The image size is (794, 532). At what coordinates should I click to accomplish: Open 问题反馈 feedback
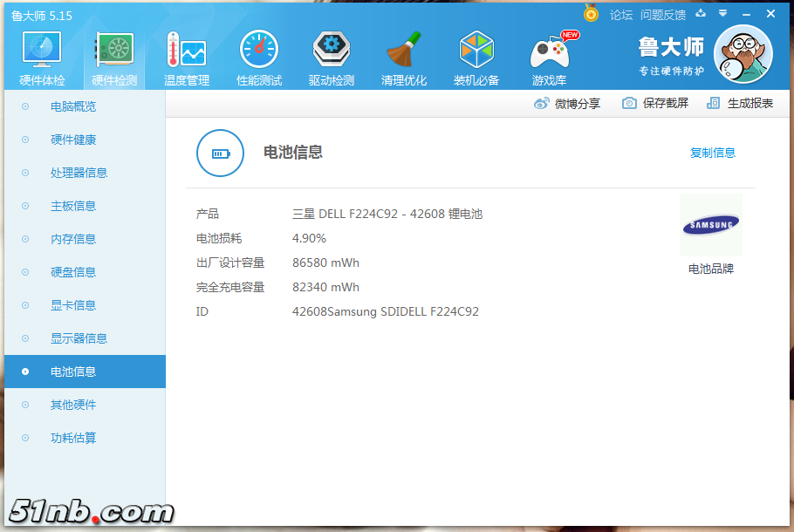click(x=663, y=15)
